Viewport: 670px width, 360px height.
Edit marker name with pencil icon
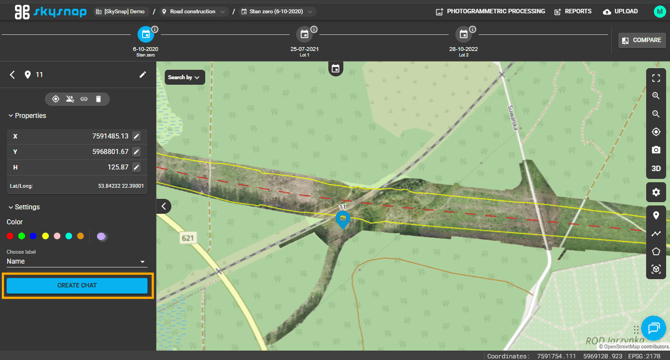(x=142, y=75)
